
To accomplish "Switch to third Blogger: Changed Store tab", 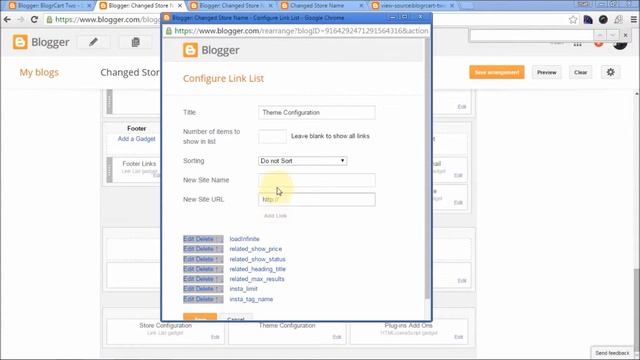I will click(232, 6).
